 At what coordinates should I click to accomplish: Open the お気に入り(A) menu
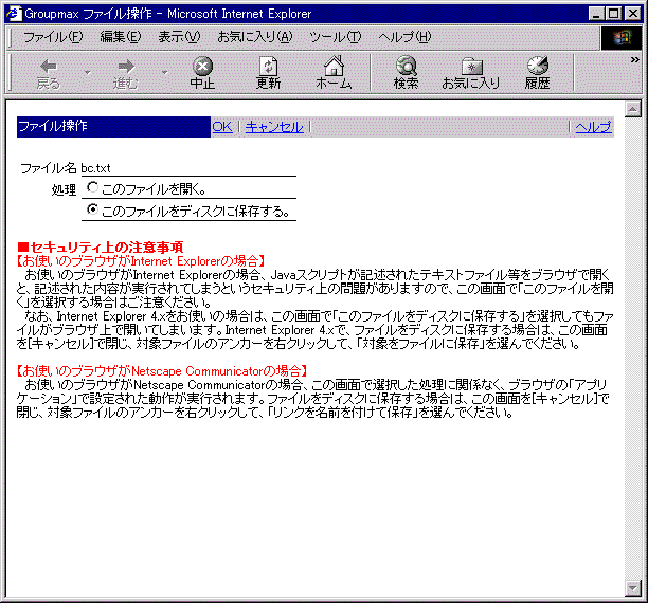click(255, 37)
